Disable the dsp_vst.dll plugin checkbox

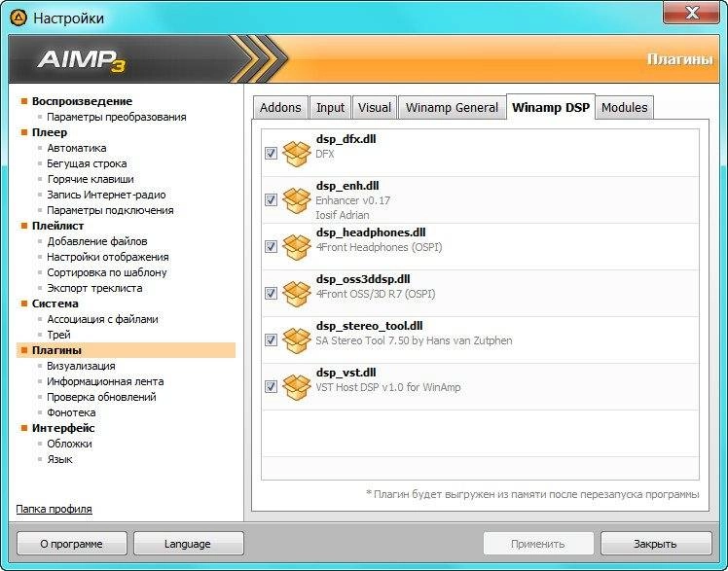point(271,386)
